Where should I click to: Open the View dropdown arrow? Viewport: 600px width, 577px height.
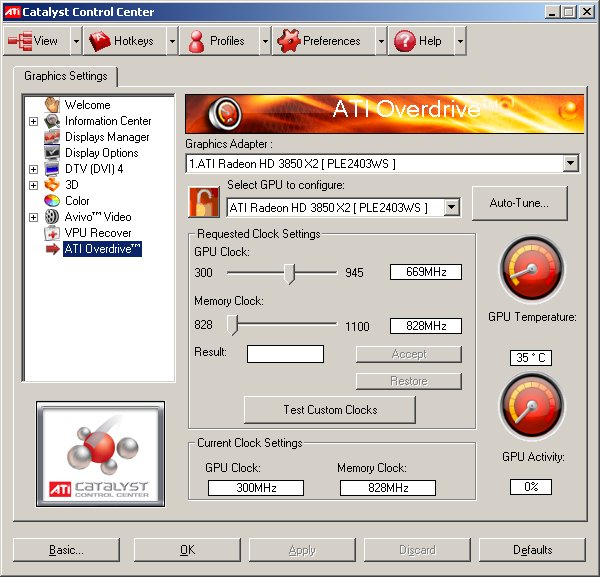pyautogui.click(x=76, y=41)
